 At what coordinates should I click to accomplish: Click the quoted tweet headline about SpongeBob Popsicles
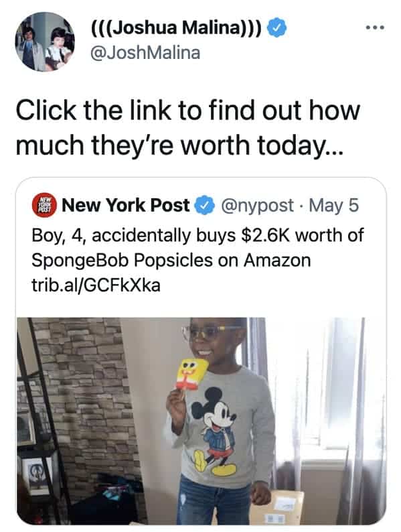(x=197, y=248)
